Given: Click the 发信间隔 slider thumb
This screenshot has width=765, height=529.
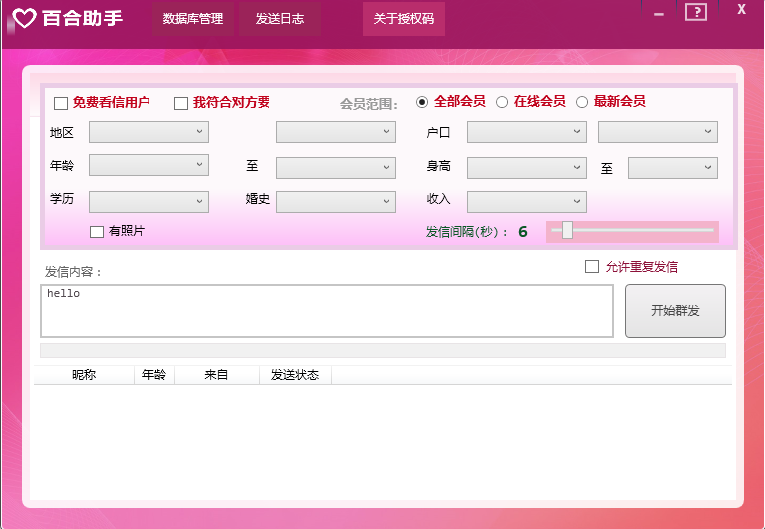Looking at the screenshot, I should point(567,230).
